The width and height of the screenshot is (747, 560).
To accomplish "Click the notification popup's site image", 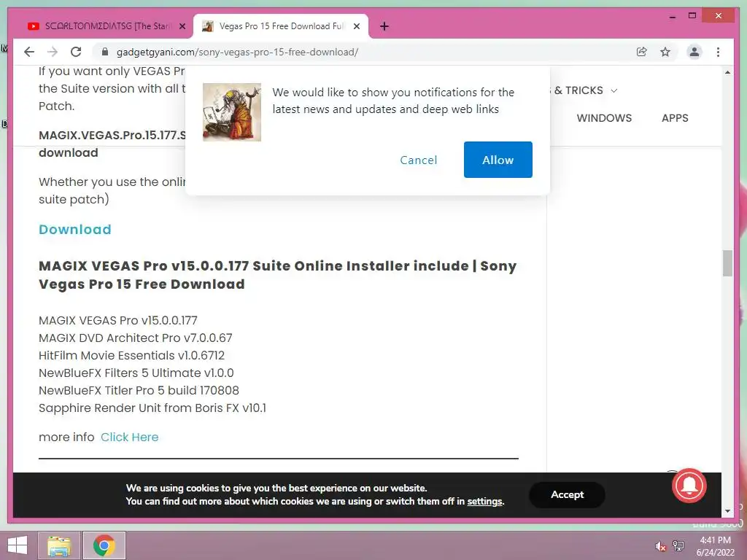I will pyautogui.click(x=231, y=112).
